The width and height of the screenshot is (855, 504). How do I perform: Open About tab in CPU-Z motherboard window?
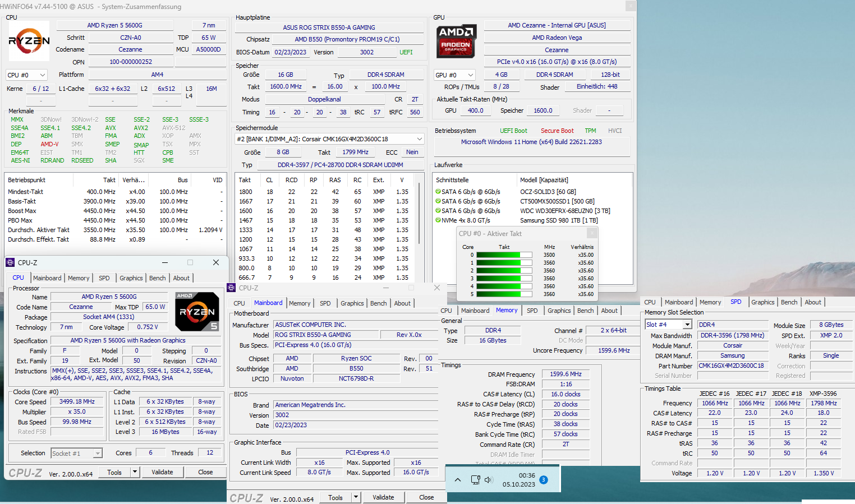click(402, 303)
